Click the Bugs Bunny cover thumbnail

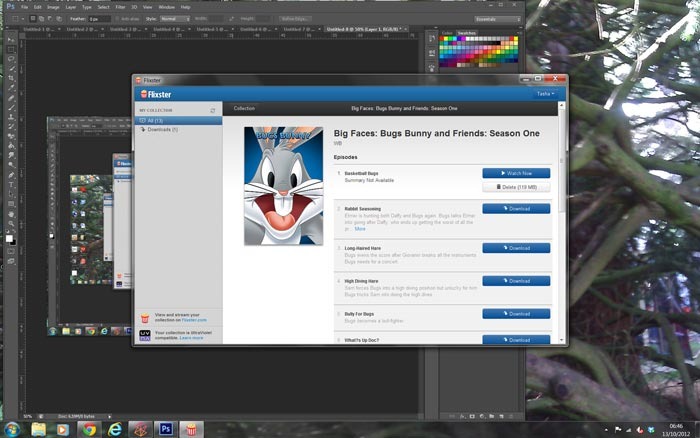point(283,186)
